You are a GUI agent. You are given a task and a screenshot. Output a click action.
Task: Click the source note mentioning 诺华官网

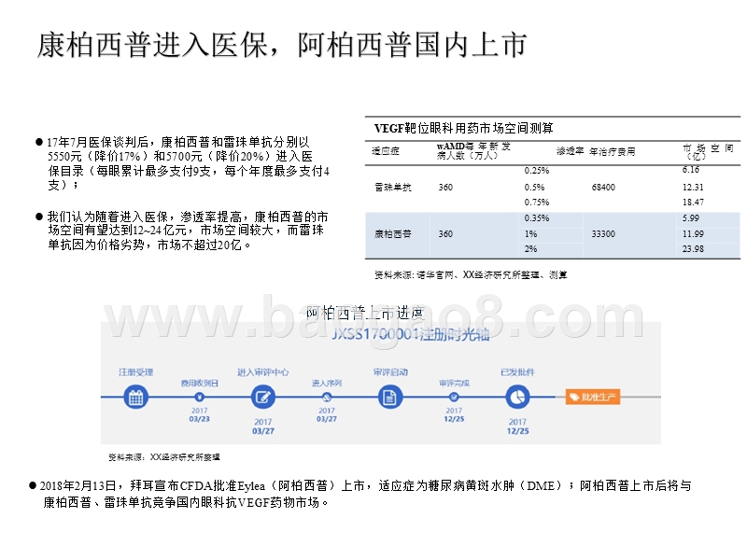[x=471, y=274]
